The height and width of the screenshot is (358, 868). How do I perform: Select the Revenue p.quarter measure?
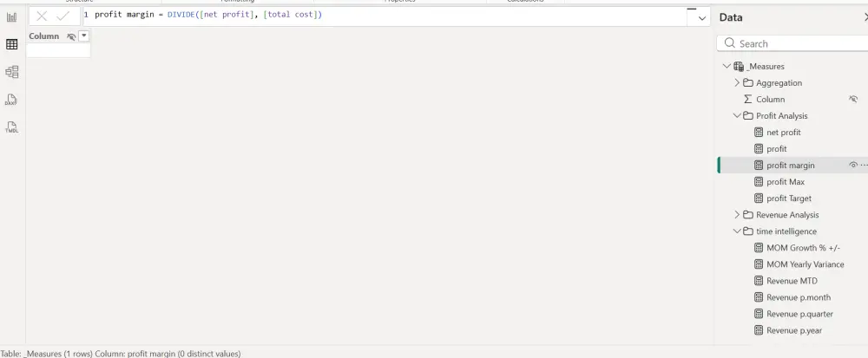(799, 314)
